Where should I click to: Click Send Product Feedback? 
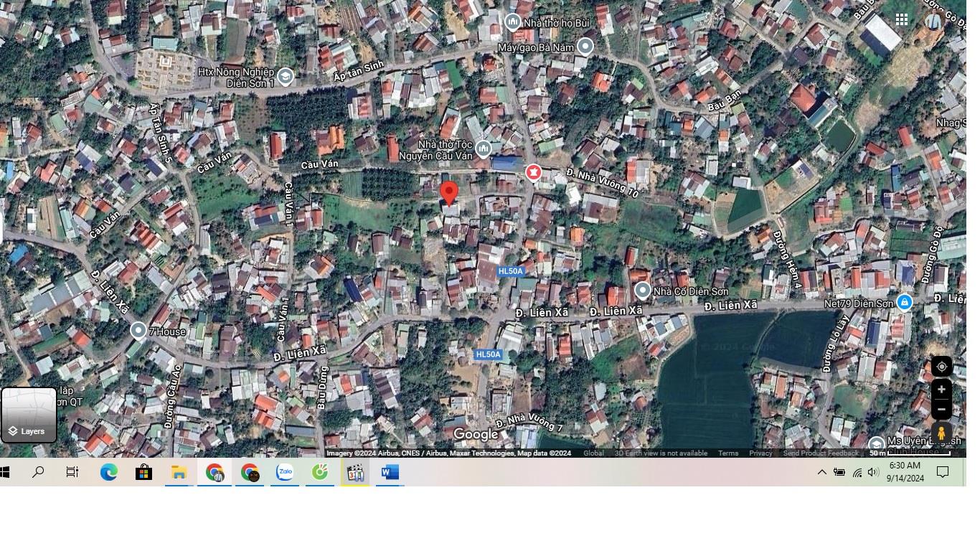tap(820, 453)
